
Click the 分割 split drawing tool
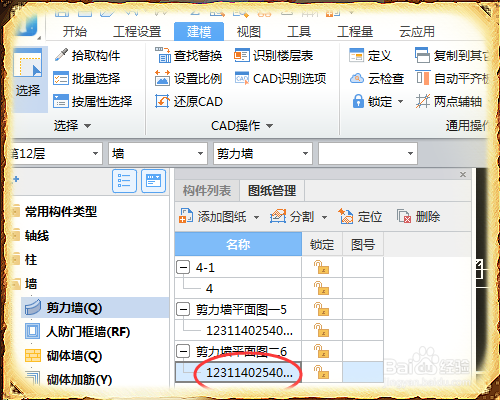292,217
